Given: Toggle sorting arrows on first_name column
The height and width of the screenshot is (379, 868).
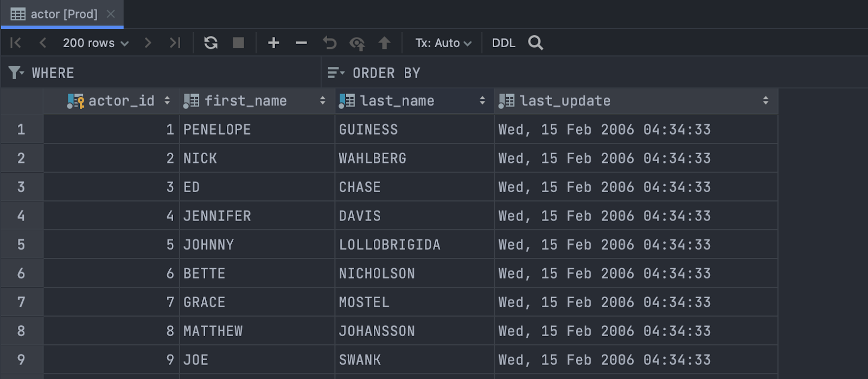Looking at the screenshot, I should coord(323,101).
